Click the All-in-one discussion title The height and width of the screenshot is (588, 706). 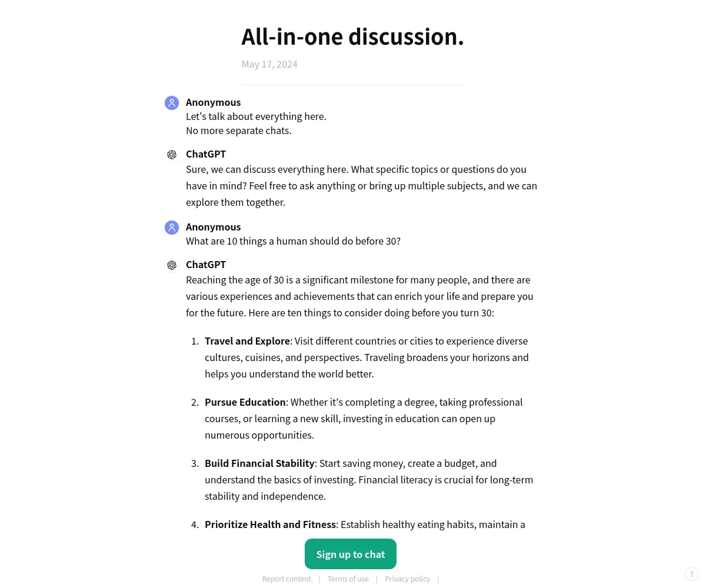pyautogui.click(x=353, y=36)
